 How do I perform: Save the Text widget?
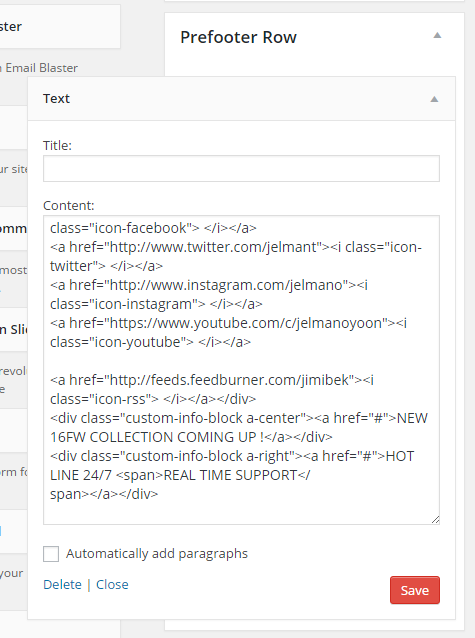(x=415, y=590)
